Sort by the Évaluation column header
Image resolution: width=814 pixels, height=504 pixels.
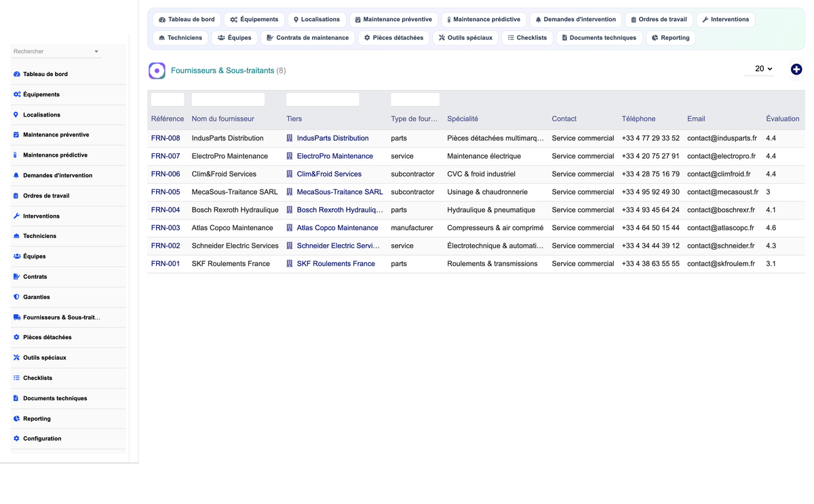(782, 119)
